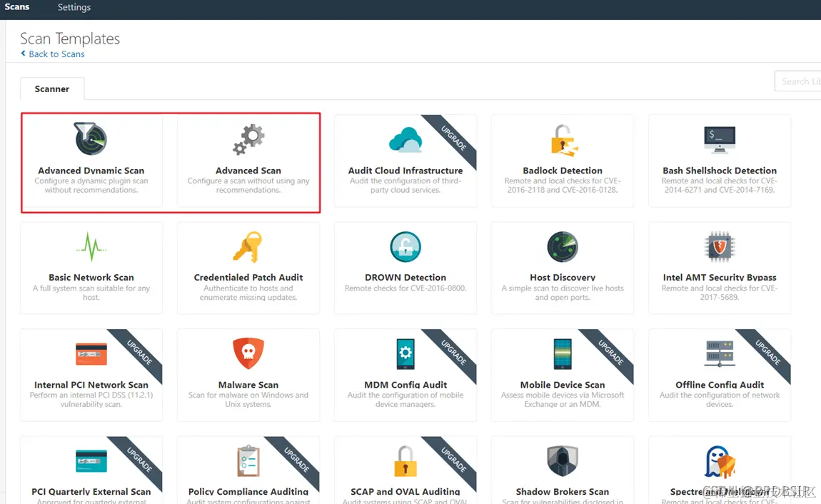Open the DROWN Detection template title

click(x=406, y=278)
